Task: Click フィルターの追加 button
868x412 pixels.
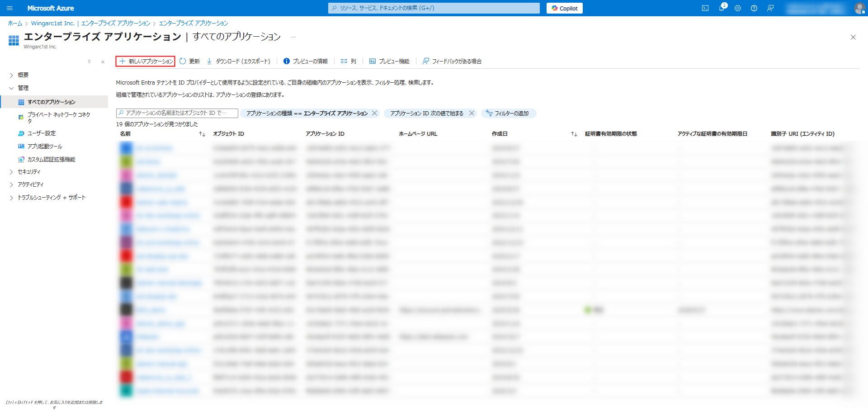Action: pyautogui.click(x=509, y=114)
